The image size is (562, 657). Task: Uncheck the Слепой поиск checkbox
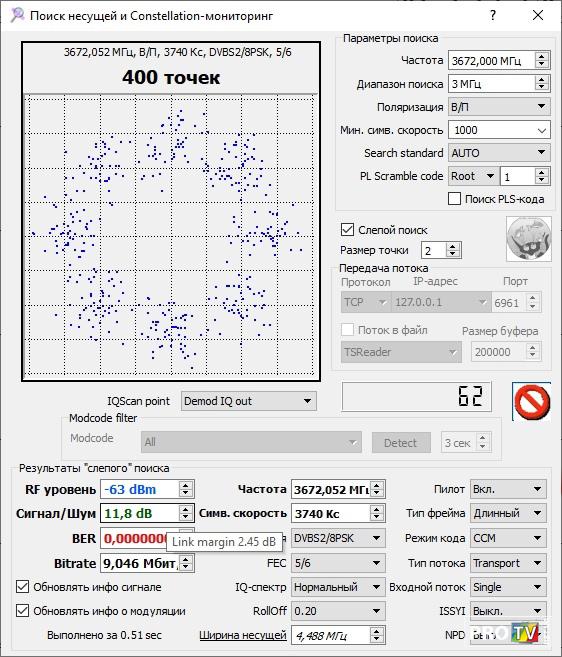(x=347, y=230)
